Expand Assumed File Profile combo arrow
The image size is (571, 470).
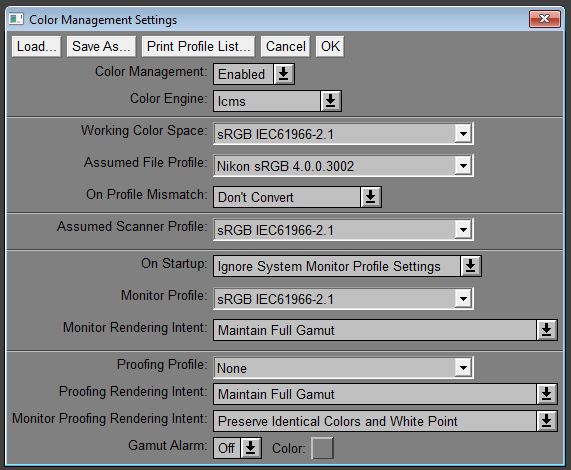463,166
